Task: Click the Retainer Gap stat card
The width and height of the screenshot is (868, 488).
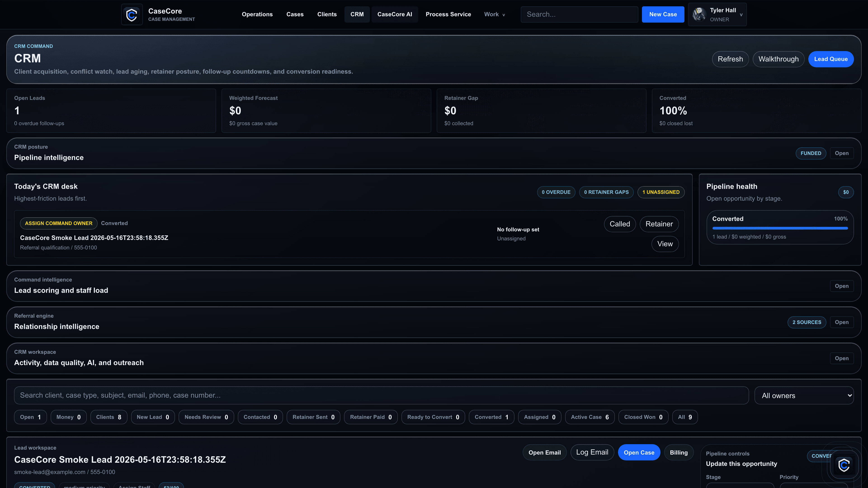Action: click(x=542, y=111)
